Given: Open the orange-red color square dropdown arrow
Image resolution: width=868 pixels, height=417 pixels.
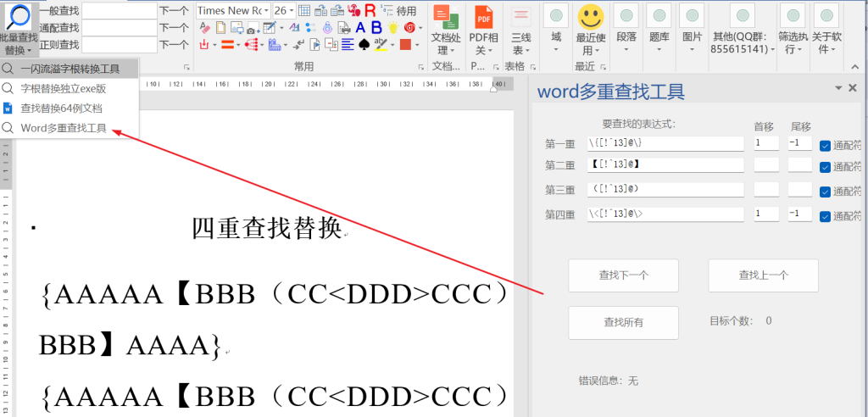Looking at the screenshot, I should [417, 44].
